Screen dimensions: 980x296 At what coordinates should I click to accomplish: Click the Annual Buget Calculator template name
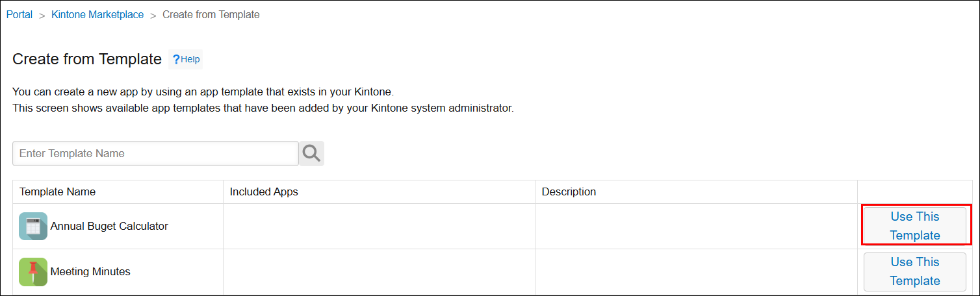[x=109, y=227]
